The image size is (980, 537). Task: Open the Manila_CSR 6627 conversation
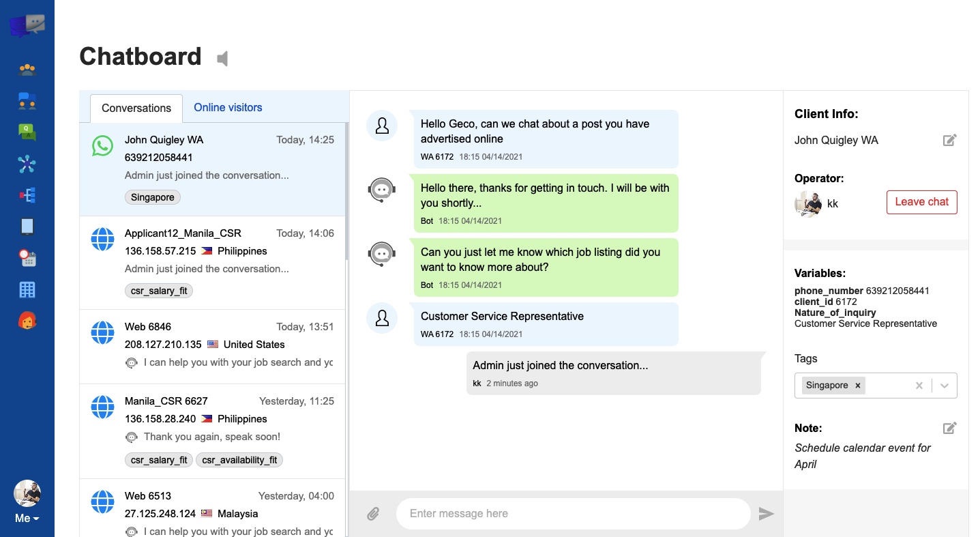click(x=213, y=431)
